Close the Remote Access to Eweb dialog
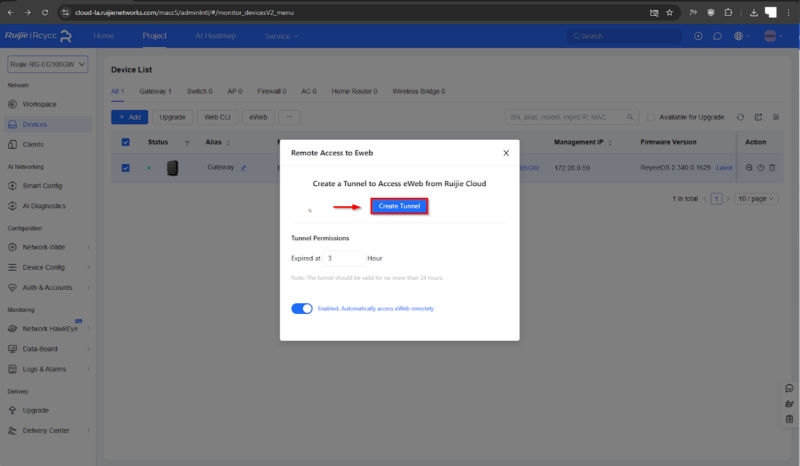Screen dimensions: 800x466 506,153
